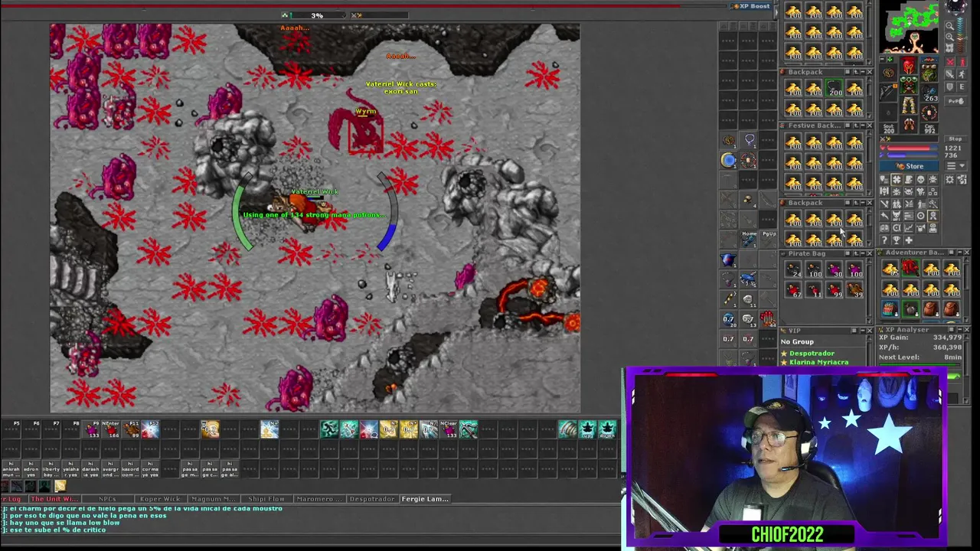Pick the Pirate Bag item stacked 39
980x551 pixels.
(x=854, y=289)
